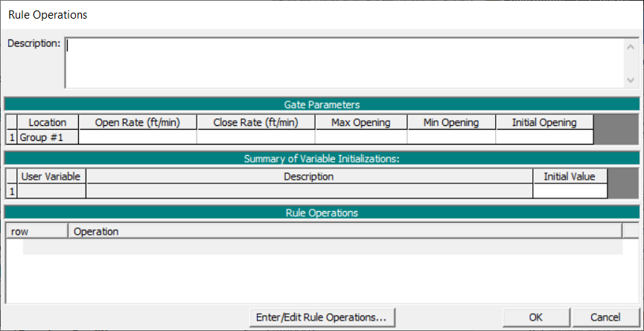644x331 pixels.
Task: Click the Initial Value cell in row 1
Action: pos(570,192)
